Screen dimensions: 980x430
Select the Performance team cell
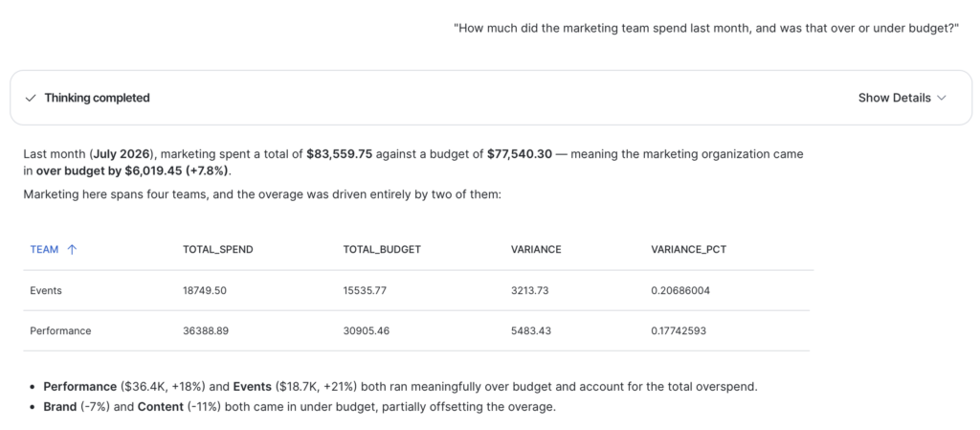60,330
